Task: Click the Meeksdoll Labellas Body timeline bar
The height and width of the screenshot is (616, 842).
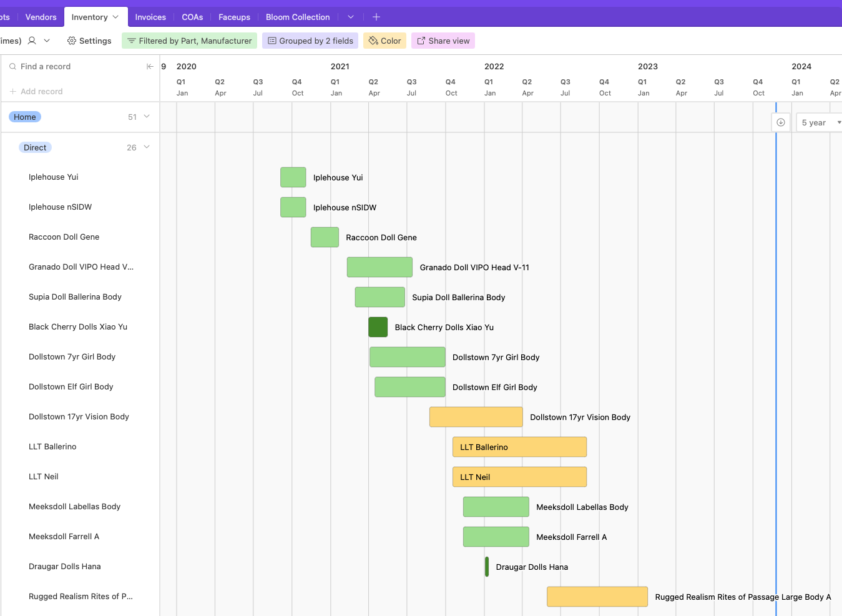Action: [496, 507]
